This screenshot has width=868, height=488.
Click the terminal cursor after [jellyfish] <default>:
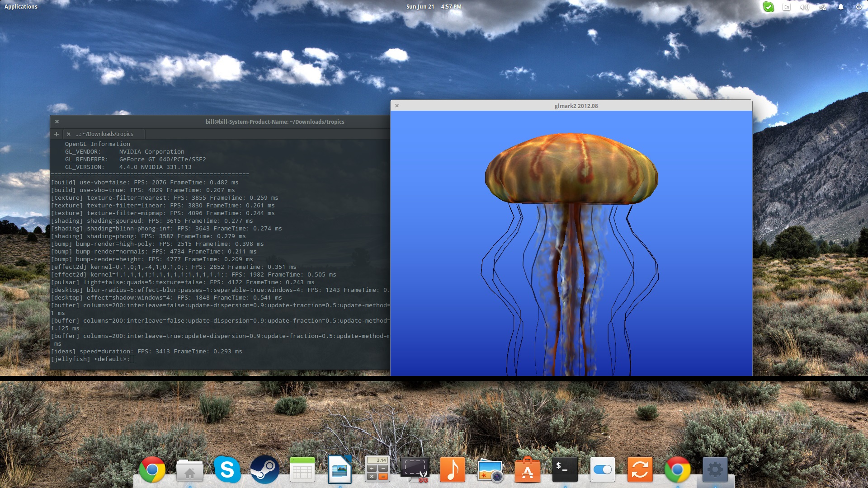pyautogui.click(x=132, y=359)
